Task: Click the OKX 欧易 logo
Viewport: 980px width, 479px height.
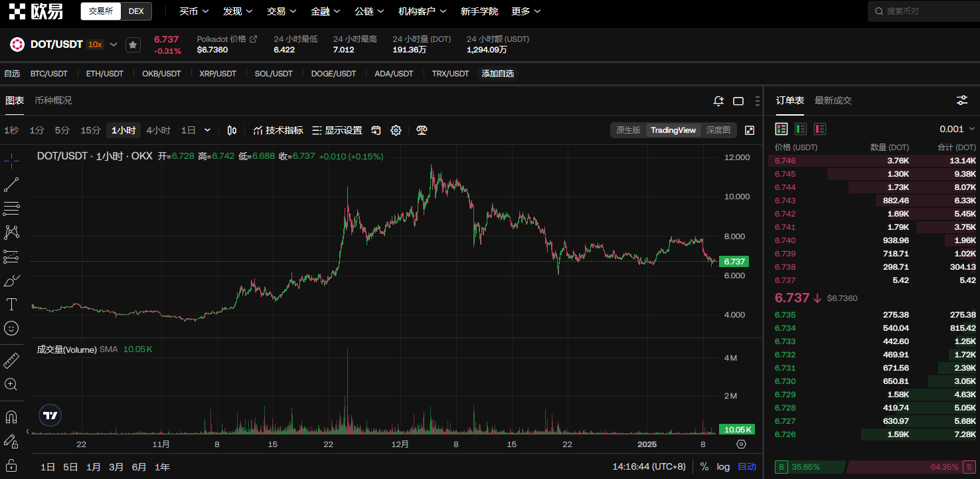Action: (36, 11)
